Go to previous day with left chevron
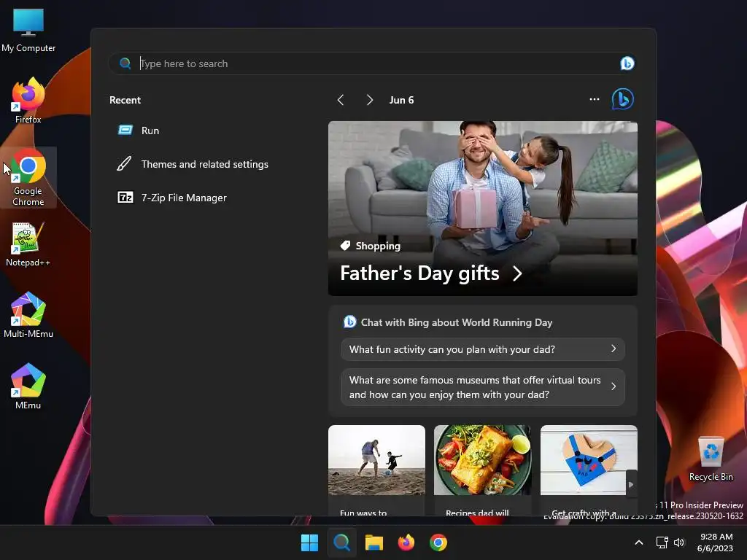Image resolution: width=747 pixels, height=560 pixels. (341, 100)
